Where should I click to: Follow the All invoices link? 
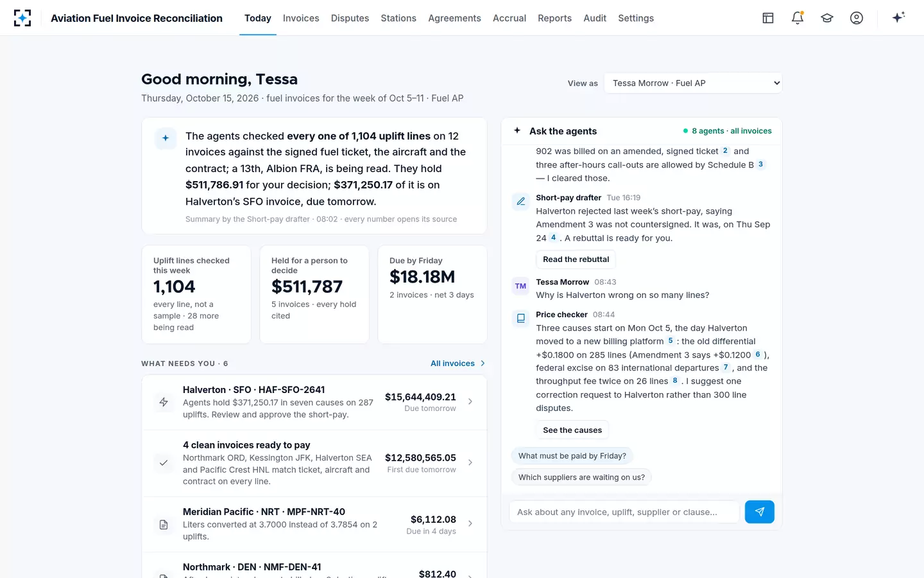point(458,363)
